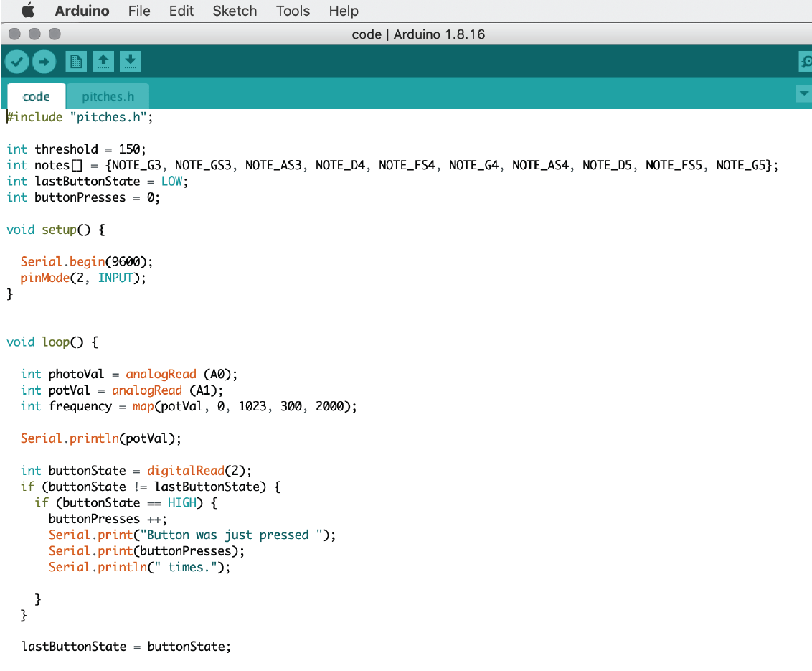Select the code tab
Screen dimensions: 812x671
pos(36,95)
